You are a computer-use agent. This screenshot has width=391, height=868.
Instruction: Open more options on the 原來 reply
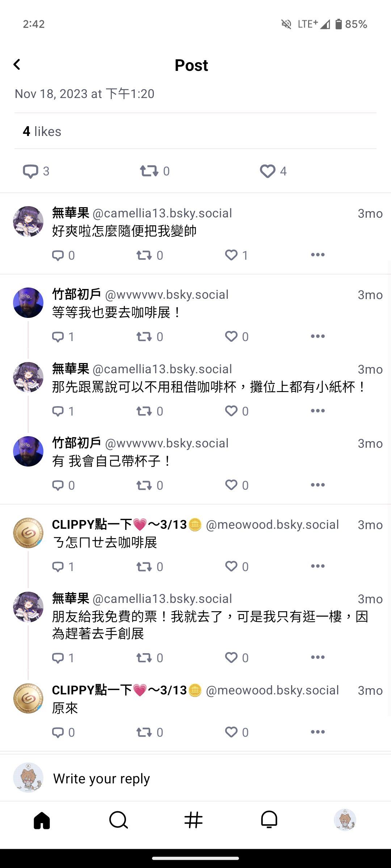318,732
